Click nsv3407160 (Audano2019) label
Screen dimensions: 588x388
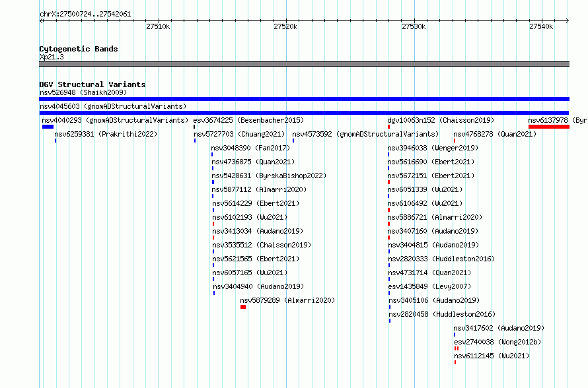tap(433, 231)
